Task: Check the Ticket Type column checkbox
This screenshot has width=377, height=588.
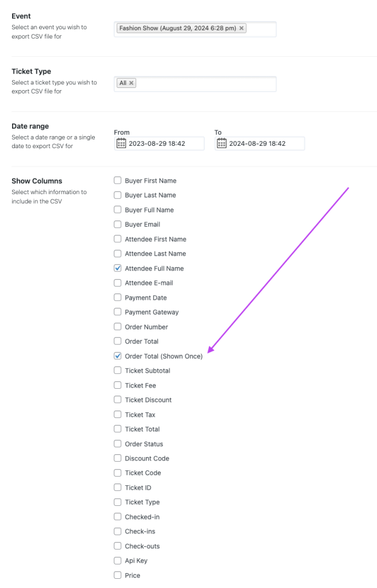Action: click(118, 502)
